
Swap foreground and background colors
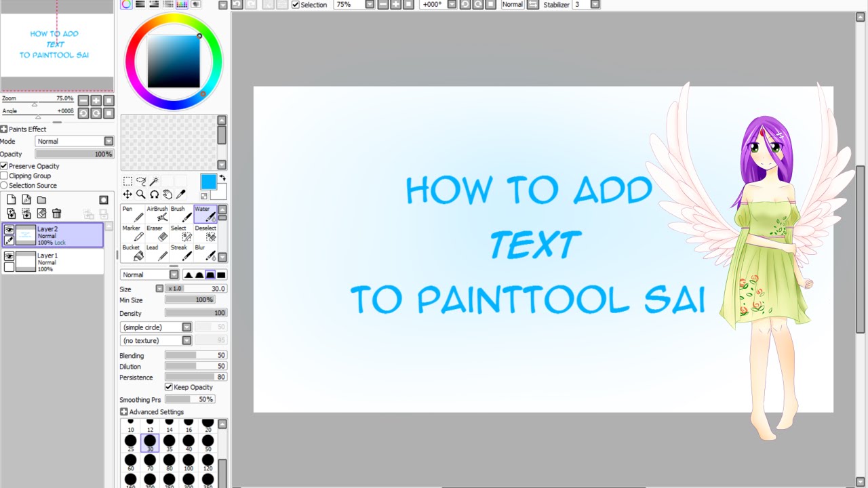coord(222,178)
